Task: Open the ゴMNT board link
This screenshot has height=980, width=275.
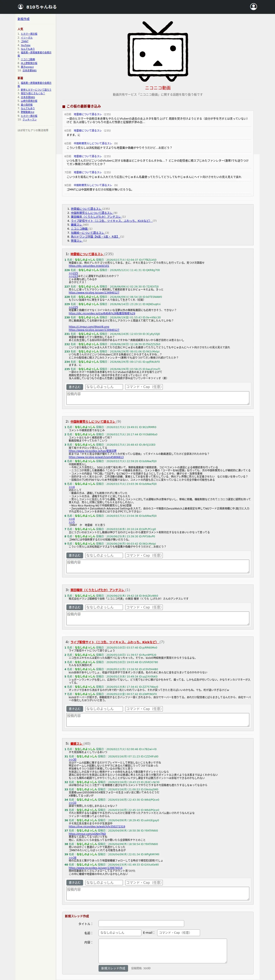Action: tap(25, 42)
